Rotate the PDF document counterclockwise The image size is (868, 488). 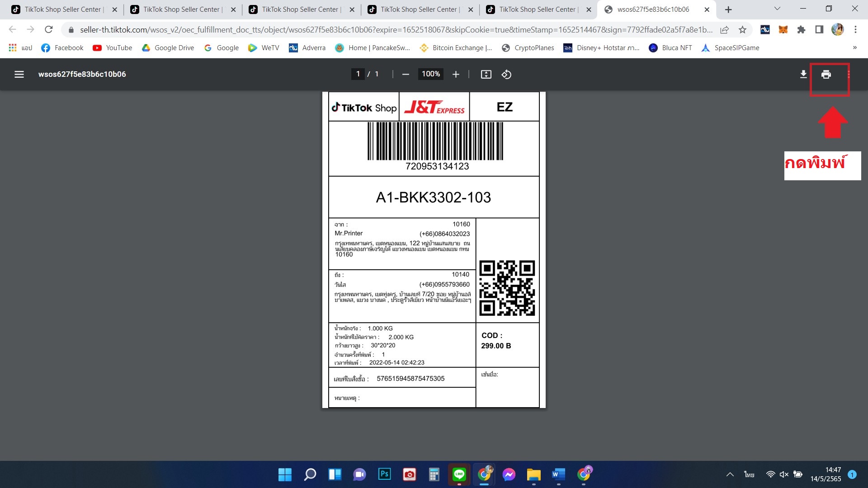[506, 74]
